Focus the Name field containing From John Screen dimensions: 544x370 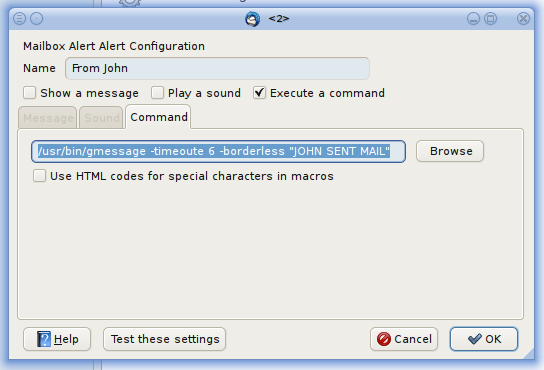[217, 68]
